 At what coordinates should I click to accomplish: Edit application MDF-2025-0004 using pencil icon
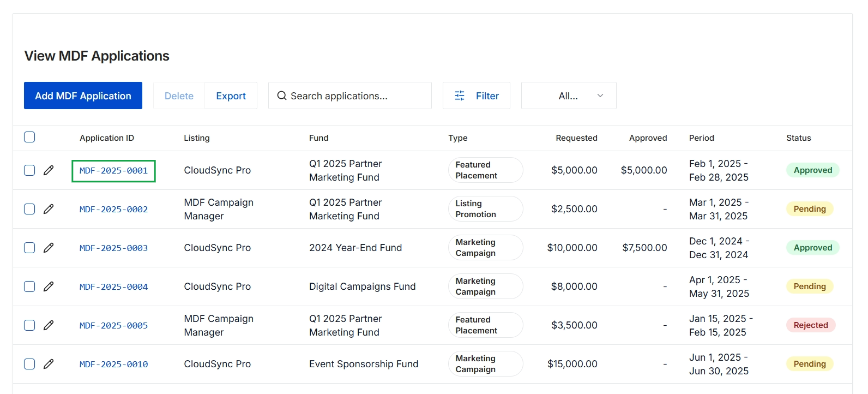click(49, 286)
